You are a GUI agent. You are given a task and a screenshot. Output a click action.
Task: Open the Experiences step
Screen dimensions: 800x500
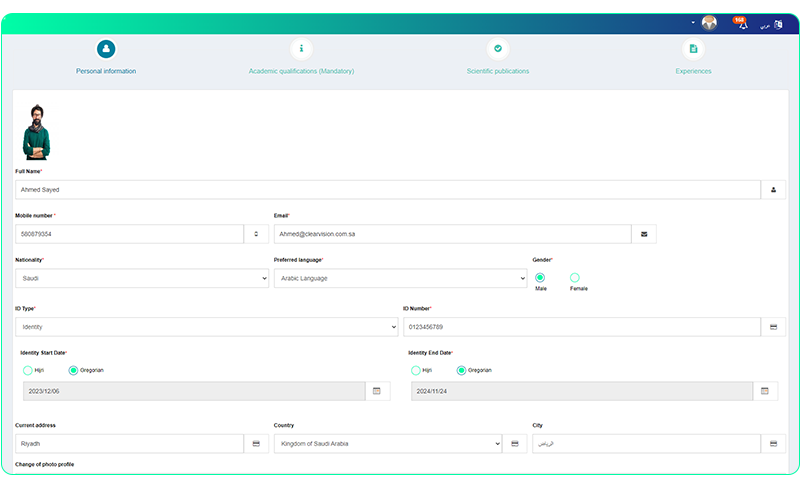[x=693, y=49]
